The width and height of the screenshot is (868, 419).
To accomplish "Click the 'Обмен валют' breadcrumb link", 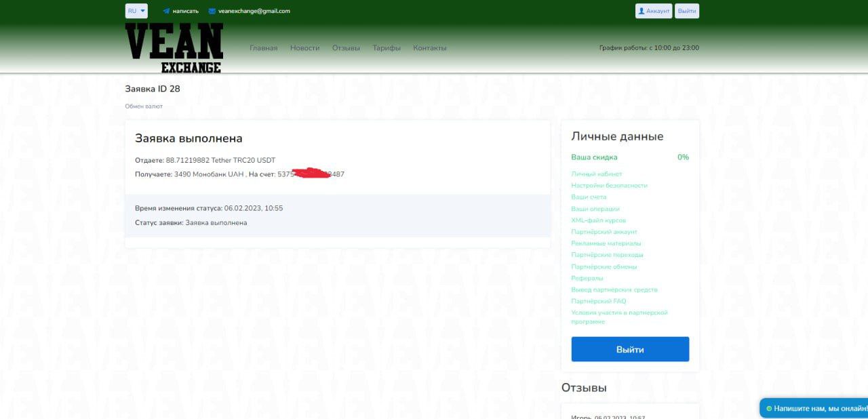I will (144, 106).
